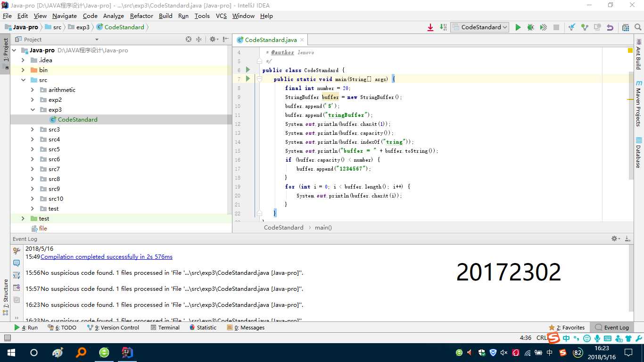Click the Search Everywhere magnifier icon
This screenshot has height=362, width=644.
[x=639, y=27]
